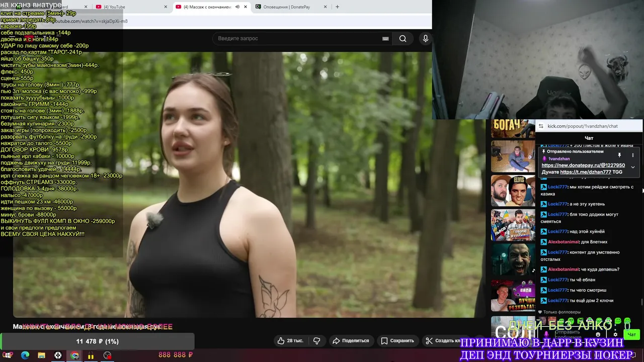Open the БОГАЧ recommended video thumbnail
The image size is (644, 362).
(513, 129)
